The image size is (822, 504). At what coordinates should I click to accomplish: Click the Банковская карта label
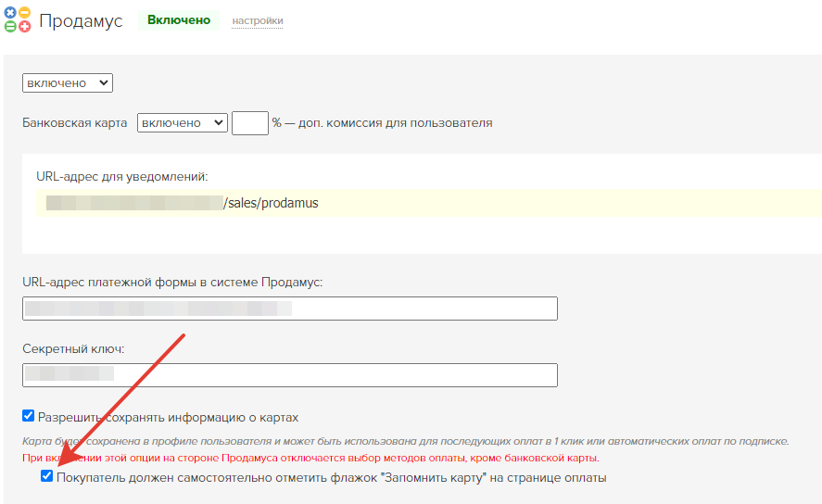point(75,123)
